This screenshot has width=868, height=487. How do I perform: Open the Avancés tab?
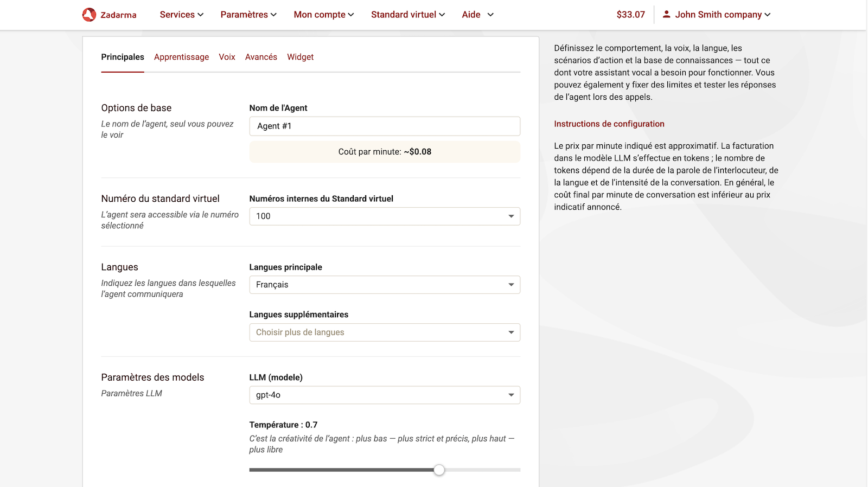pyautogui.click(x=261, y=57)
